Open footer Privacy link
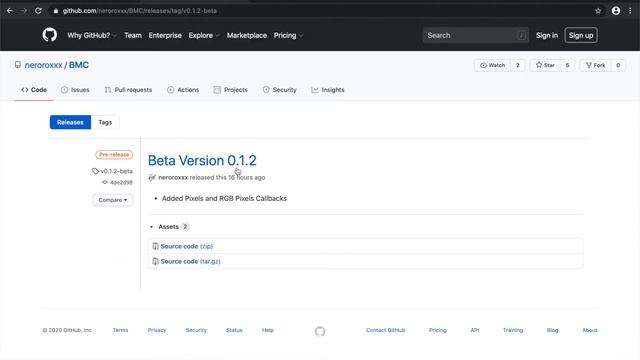This screenshot has width=640, height=360. pyautogui.click(x=157, y=330)
